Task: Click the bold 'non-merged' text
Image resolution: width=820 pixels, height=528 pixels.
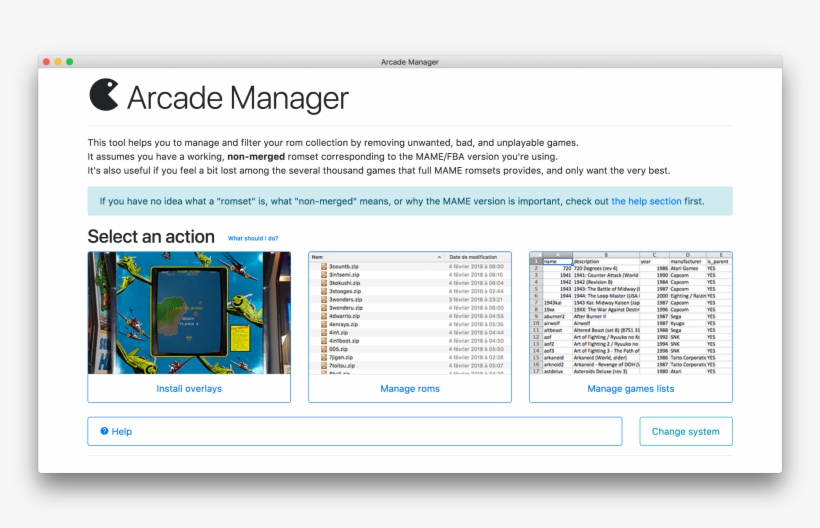Action: [256, 156]
